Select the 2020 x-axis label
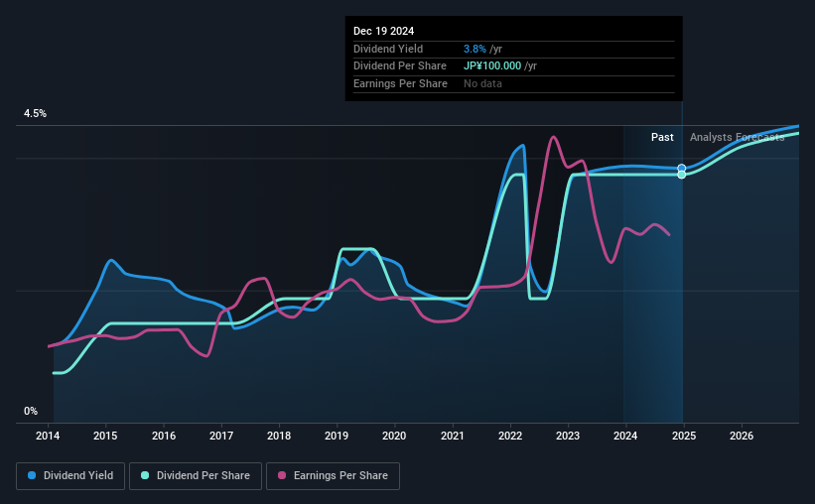815x504 pixels. coord(394,436)
